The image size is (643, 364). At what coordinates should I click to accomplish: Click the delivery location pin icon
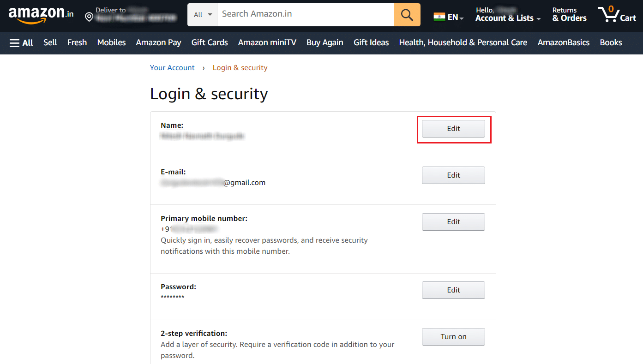[x=89, y=16]
